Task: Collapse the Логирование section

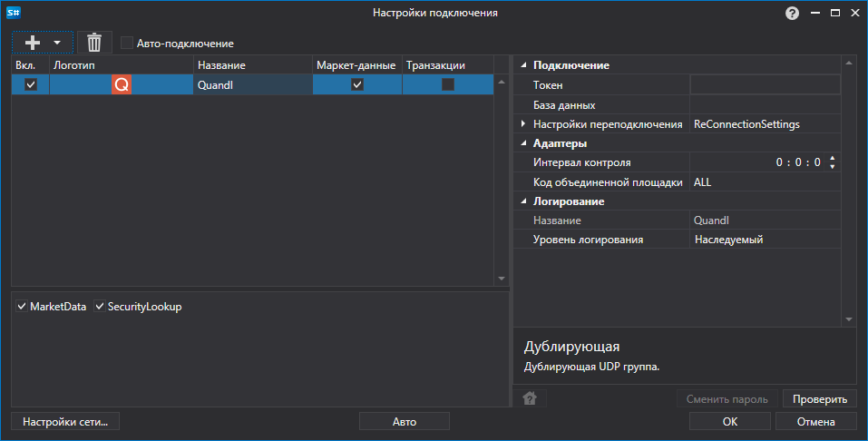Action: pyautogui.click(x=523, y=201)
